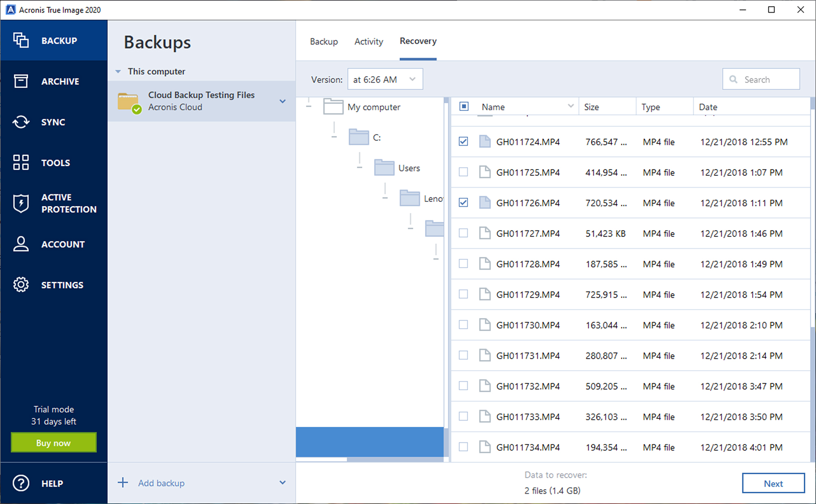This screenshot has width=816, height=504.
Task: Click the file icon of GH011726.MP4
Action: click(485, 203)
